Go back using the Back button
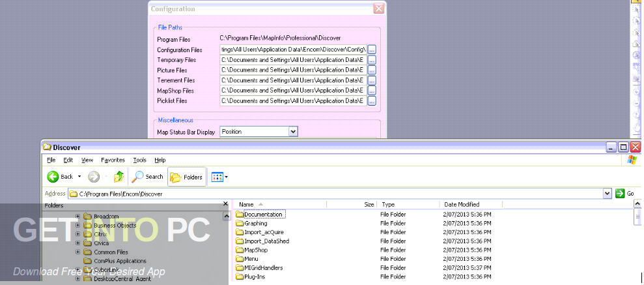 pyautogui.click(x=60, y=177)
